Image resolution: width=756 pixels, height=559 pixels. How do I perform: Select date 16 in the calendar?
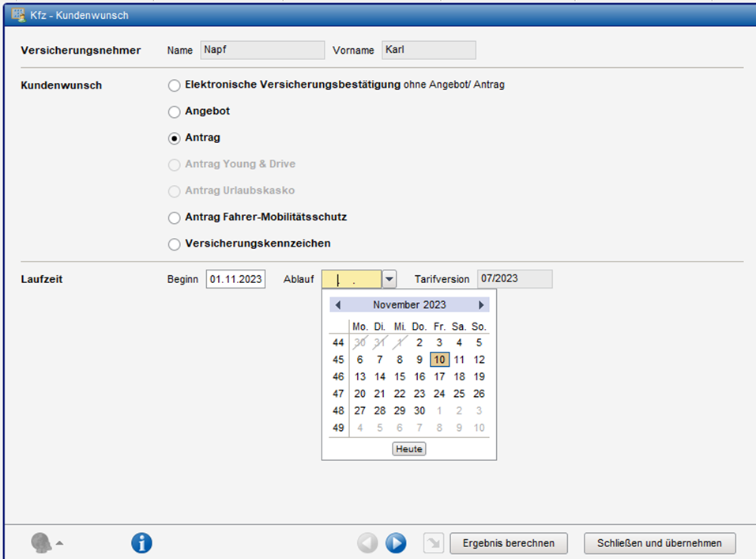tap(419, 376)
